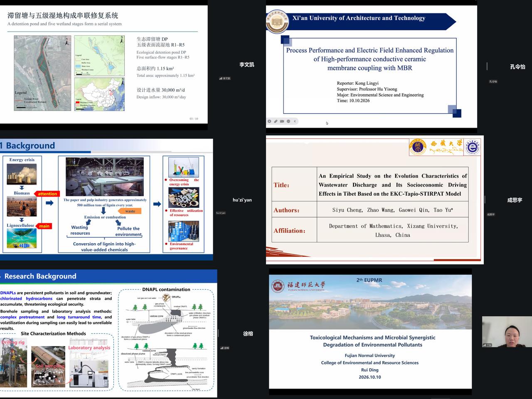The height and width of the screenshot is (399, 532).
Task: Click the play icon in the slide toolbar
Action: pos(269,121)
